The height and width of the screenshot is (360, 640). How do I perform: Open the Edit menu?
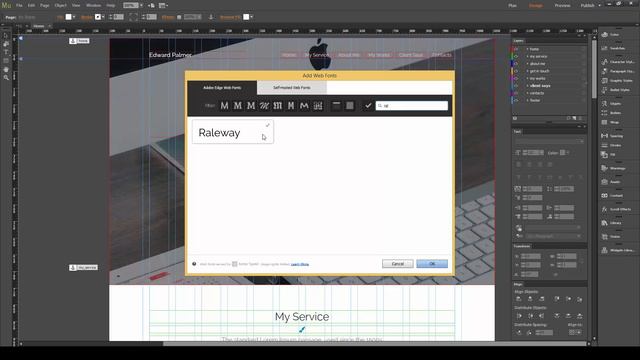point(31,5)
